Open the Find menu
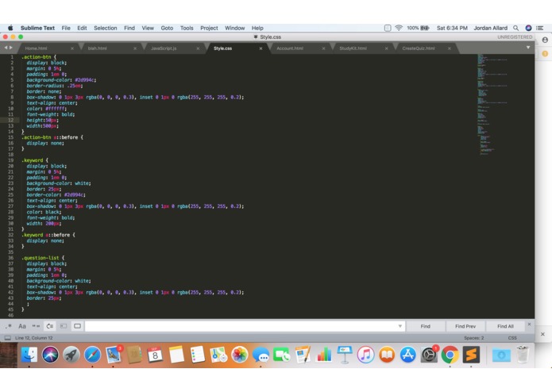The image size is (552, 392). 129,28
